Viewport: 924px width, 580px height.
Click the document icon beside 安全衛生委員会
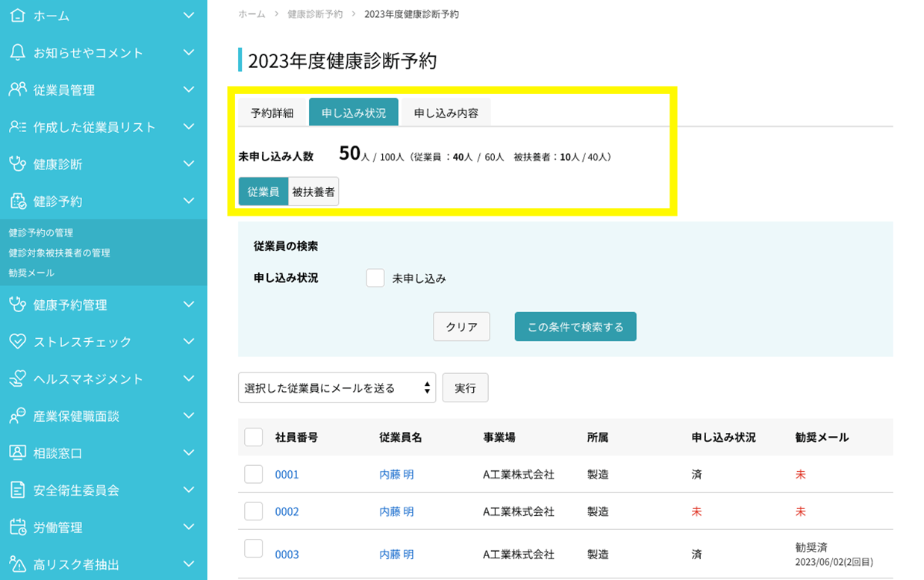[17, 490]
